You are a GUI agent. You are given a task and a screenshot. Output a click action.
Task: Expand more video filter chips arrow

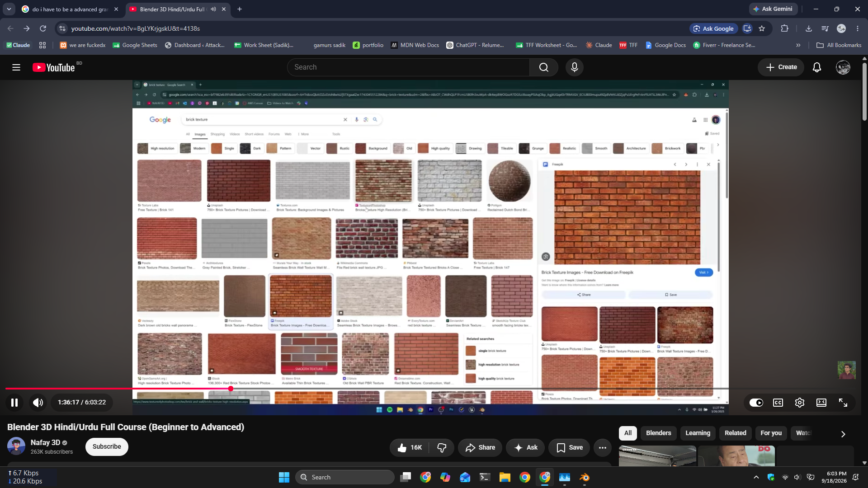coord(843,434)
